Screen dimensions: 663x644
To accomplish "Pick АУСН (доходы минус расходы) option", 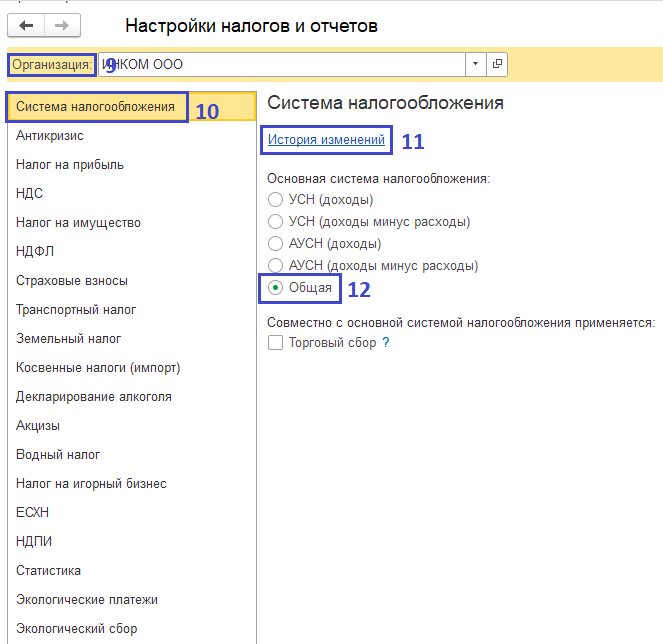I will pos(276,266).
